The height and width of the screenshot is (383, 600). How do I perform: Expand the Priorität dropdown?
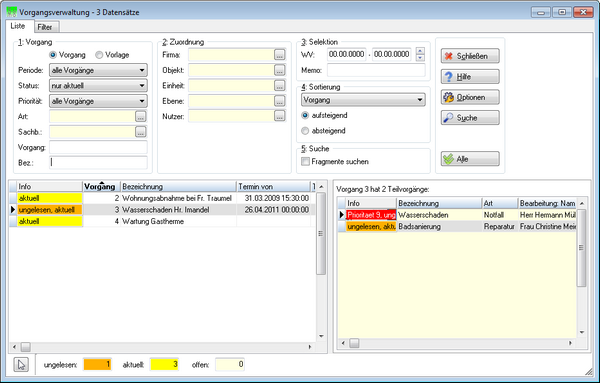pos(98,101)
